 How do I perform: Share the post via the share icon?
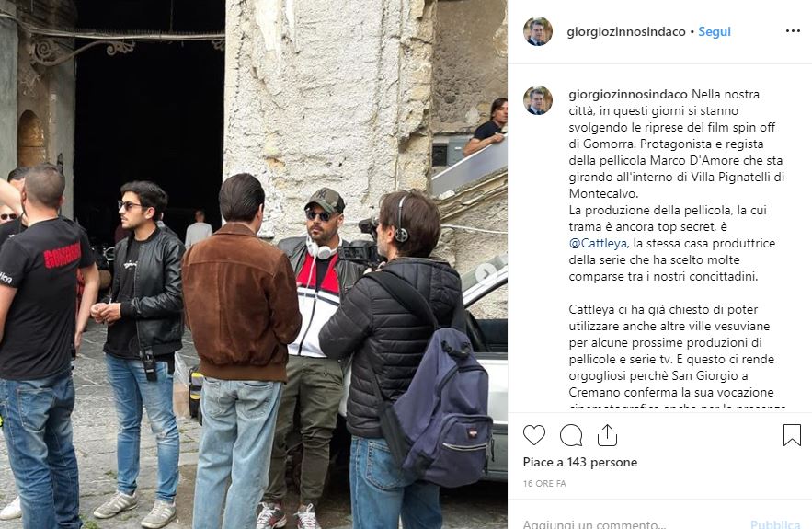click(x=607, y=435)
